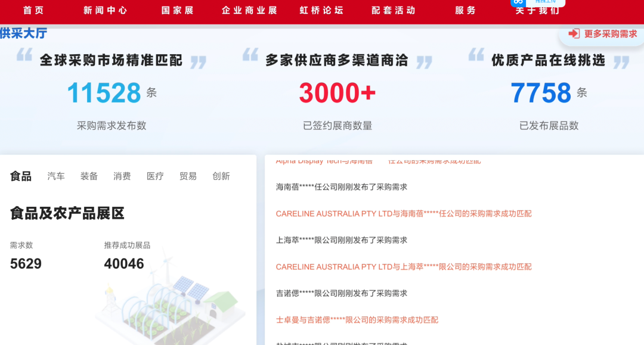644x345 pixels.
Task: Open CARELINE AUSTRALIA match with 上海萃 row
Action: 404,267
